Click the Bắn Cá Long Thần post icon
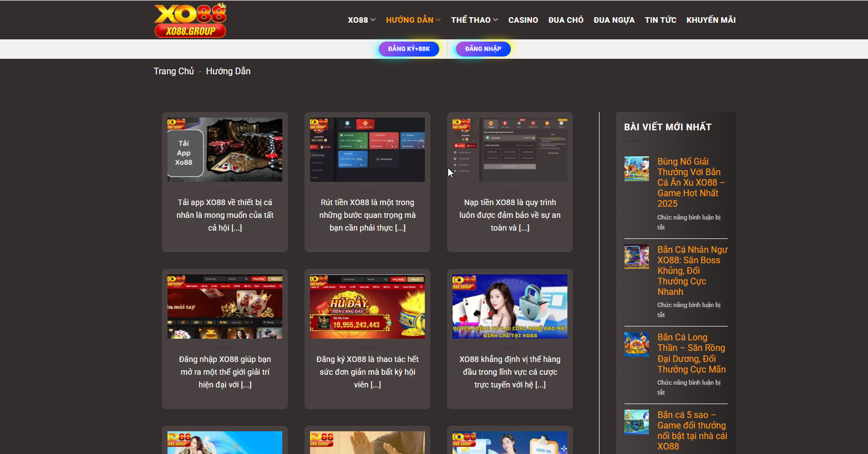This screenshot has width=868, height=454. pyautogui.click(x=637, y=345)
